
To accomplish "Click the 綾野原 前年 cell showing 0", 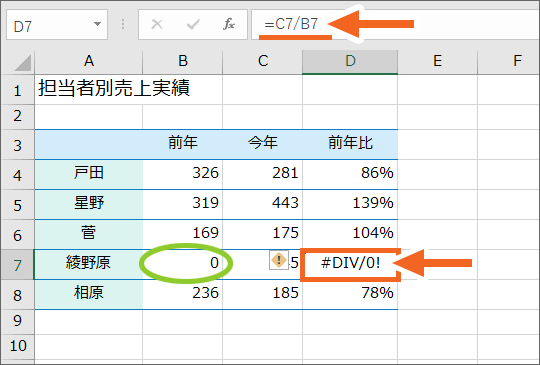I will coord(183,264).
